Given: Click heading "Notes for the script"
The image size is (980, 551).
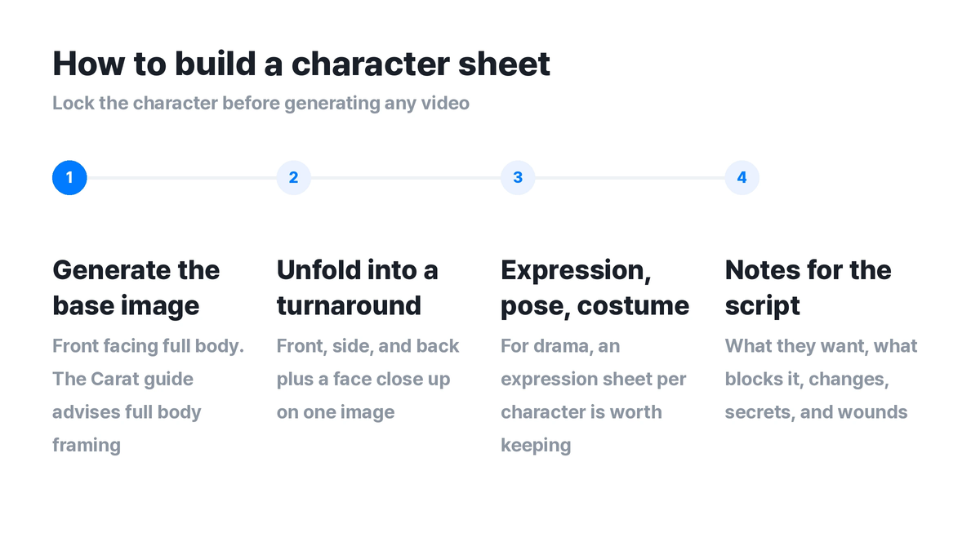Looking at the screenshot, I should pyautogui.click(x=808, y=287).
